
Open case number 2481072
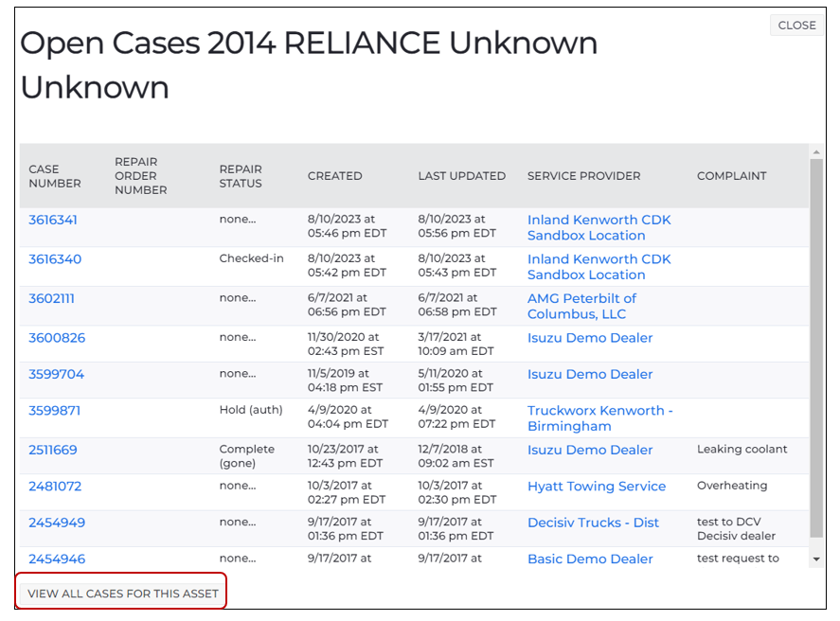(55, 486)
